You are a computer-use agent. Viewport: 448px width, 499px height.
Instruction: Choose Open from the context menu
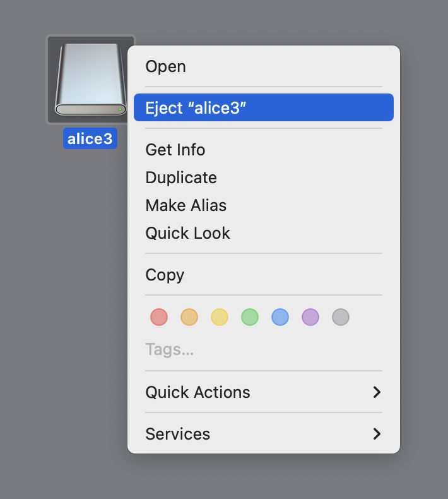[165, 66]
